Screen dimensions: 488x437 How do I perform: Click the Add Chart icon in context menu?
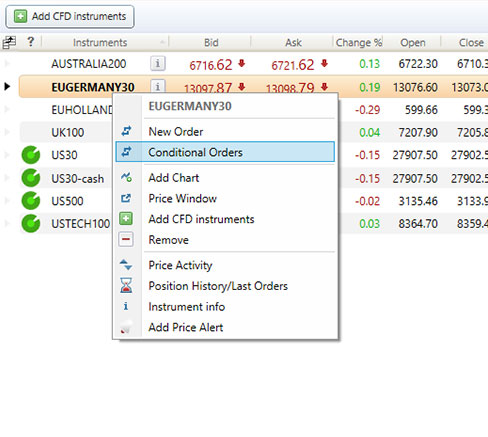[x=126, y=177]
